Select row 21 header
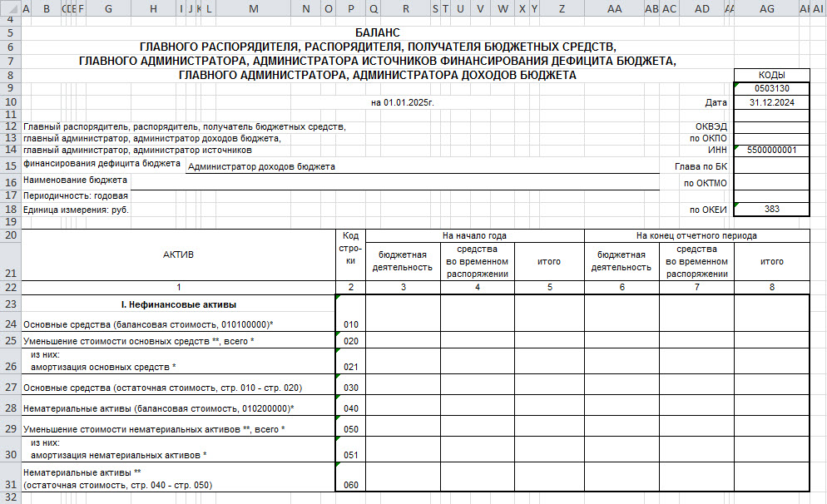 pos(11,261)
